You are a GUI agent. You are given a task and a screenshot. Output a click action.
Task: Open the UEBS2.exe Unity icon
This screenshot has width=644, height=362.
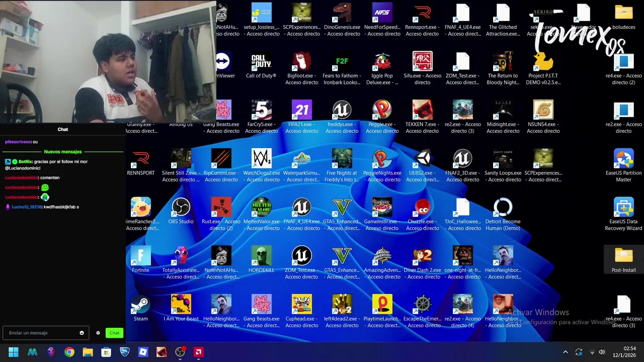pyautogui.click(x=423, y=166)
